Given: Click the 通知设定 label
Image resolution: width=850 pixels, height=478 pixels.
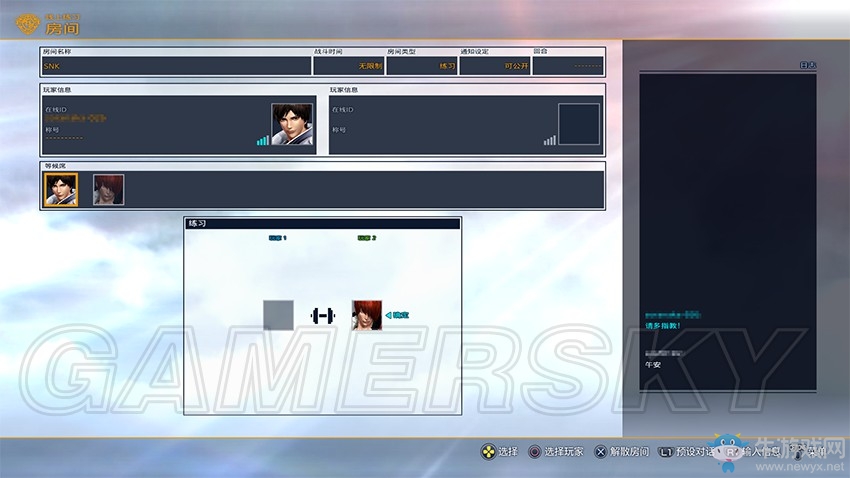Looking at the screenshot, I should 475,51.
